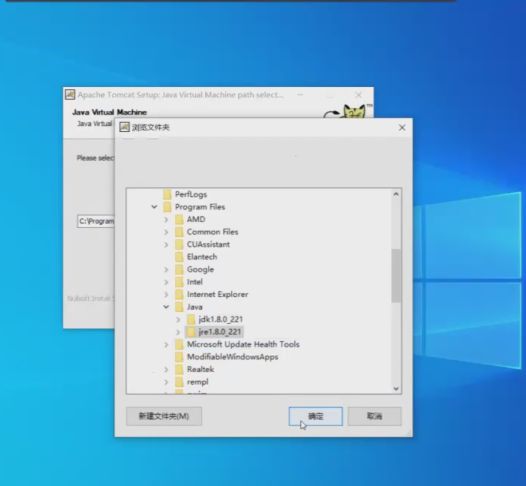Image resolution: width=526 pixels, height=486 pixels.
Task: Click the folder tree scrollbar up arrow
Action: tap(396, 194)
